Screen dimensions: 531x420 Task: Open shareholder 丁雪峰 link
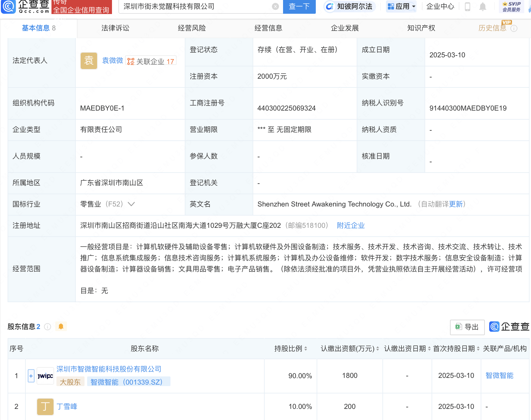coord(67,407)
